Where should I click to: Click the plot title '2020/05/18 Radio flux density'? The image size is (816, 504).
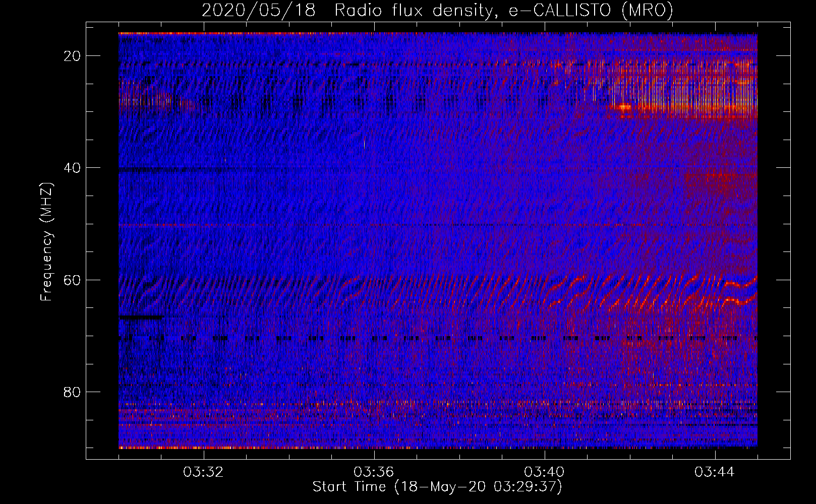point(347,10)
